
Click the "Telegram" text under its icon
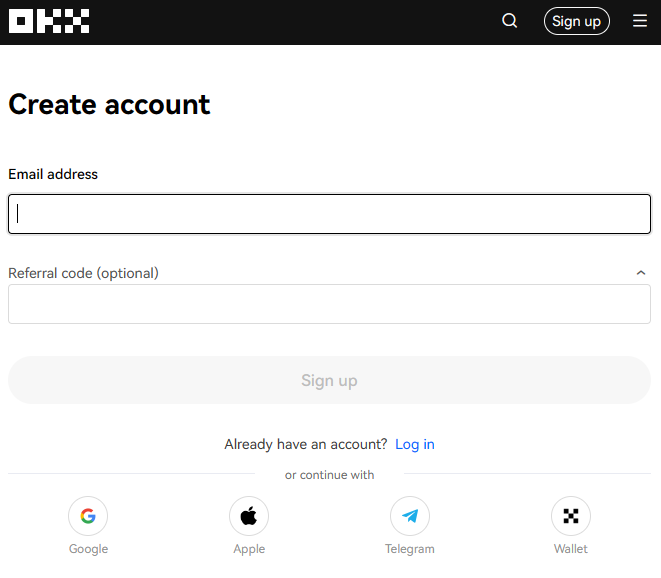click(410, 549)
